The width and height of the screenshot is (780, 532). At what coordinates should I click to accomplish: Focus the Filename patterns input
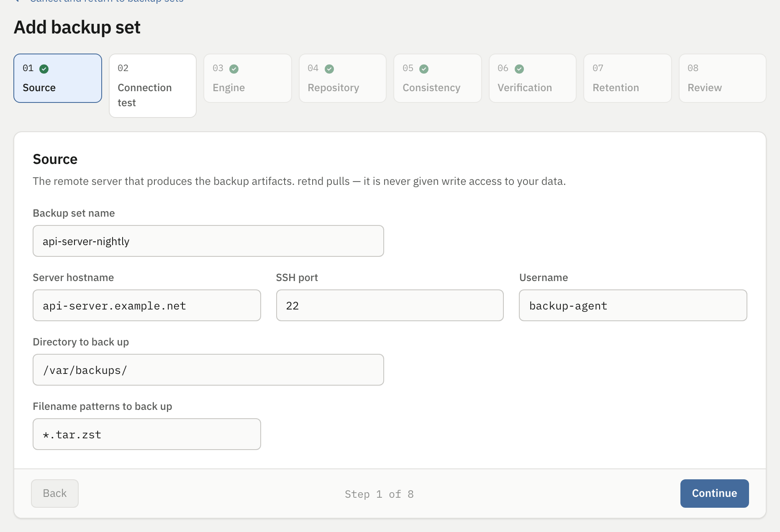click(x=147, y=434)
